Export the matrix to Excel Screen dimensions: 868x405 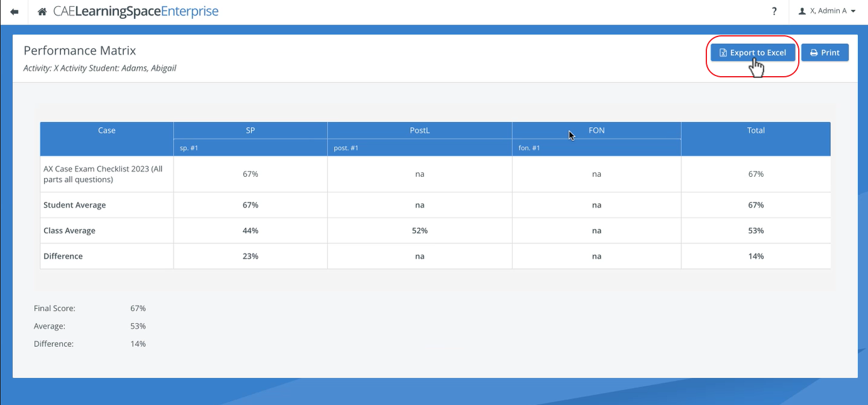(x=753, y=53)
